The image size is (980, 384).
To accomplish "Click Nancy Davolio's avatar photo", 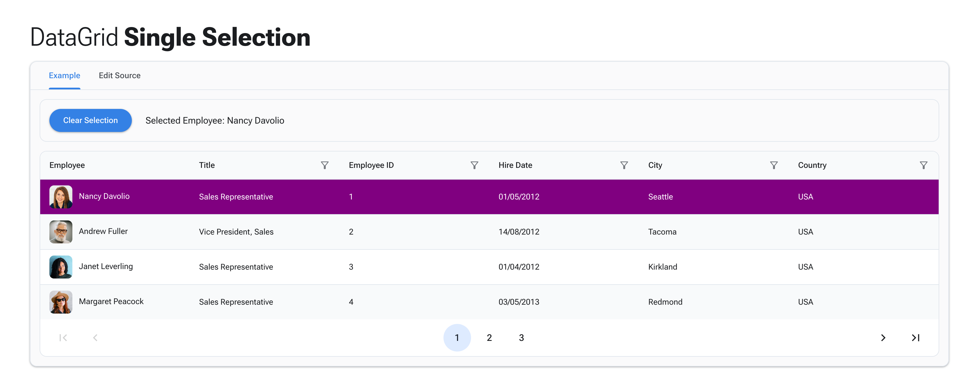I will coord(61,197).
